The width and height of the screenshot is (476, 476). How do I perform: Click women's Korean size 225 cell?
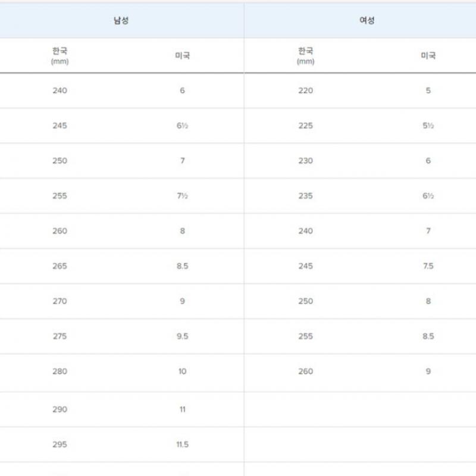[x=305, y=126]
